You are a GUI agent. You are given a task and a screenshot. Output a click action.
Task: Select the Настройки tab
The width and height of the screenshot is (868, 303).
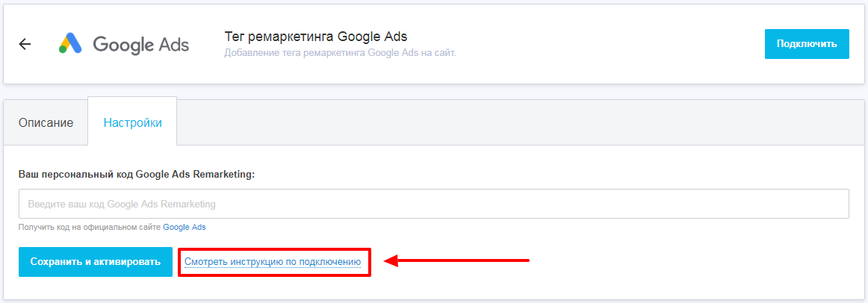[x=132, y=122]
